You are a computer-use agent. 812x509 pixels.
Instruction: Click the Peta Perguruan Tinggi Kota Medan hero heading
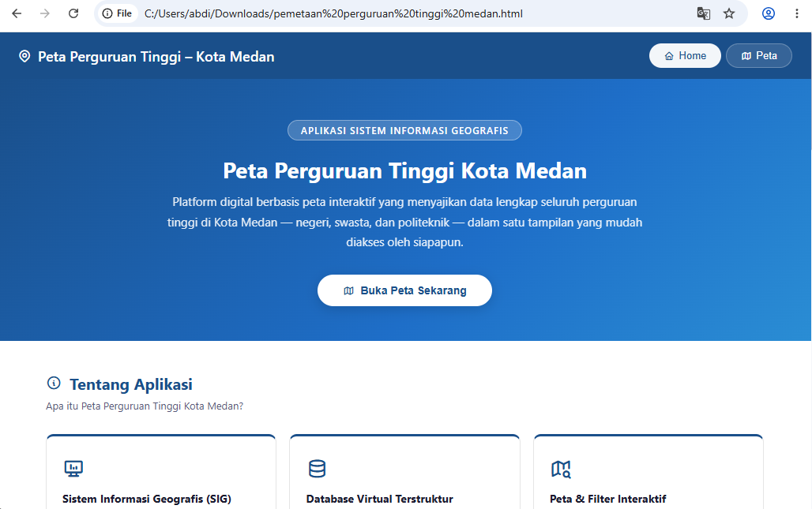(404, 170)
